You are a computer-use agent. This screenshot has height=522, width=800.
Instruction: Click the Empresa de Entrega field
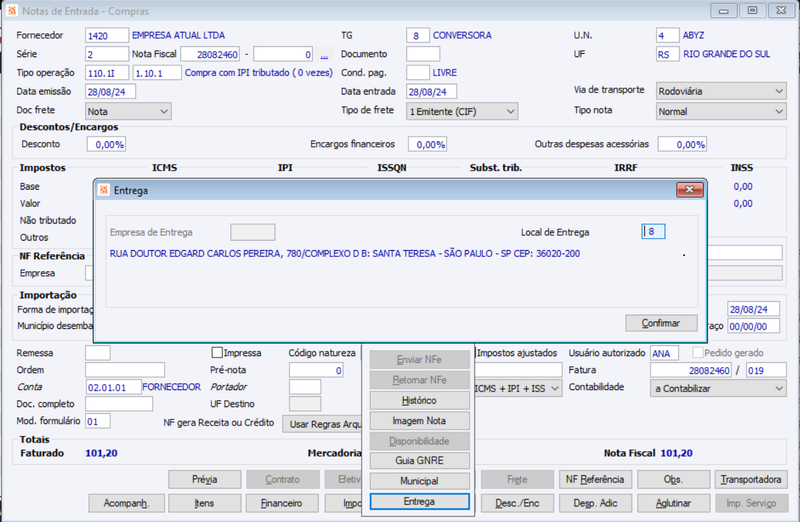point(253,232)
